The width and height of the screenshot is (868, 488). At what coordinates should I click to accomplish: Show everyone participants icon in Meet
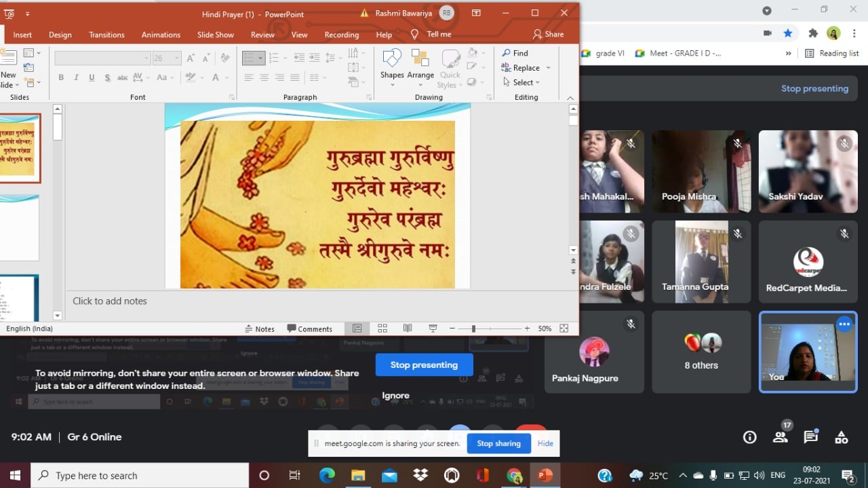coord(780,437)
